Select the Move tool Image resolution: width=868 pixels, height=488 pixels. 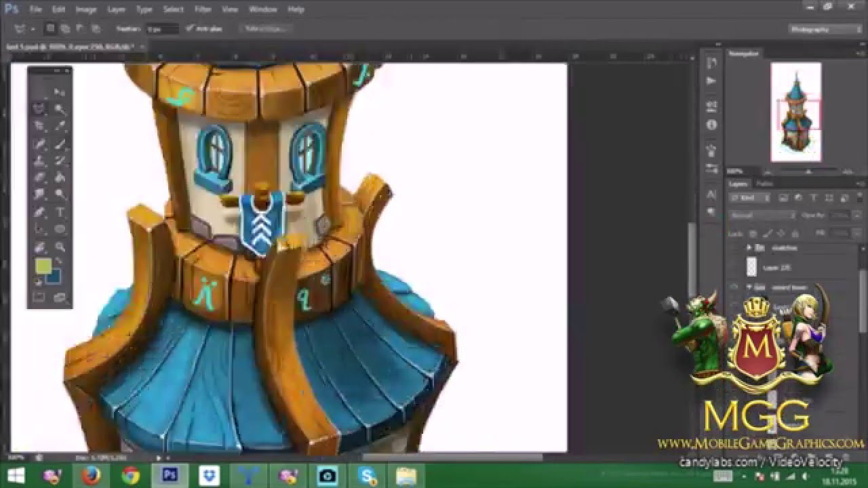[x=60, y=91]
